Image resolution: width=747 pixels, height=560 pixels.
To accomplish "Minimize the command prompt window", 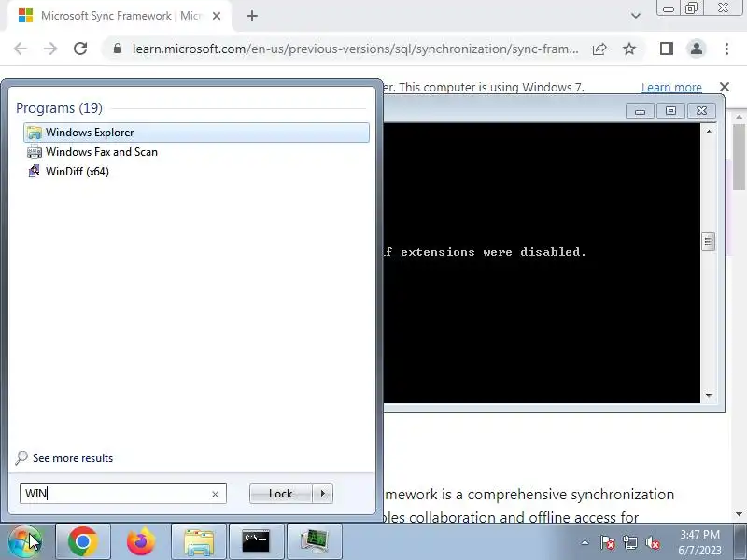I will [640, 110].
